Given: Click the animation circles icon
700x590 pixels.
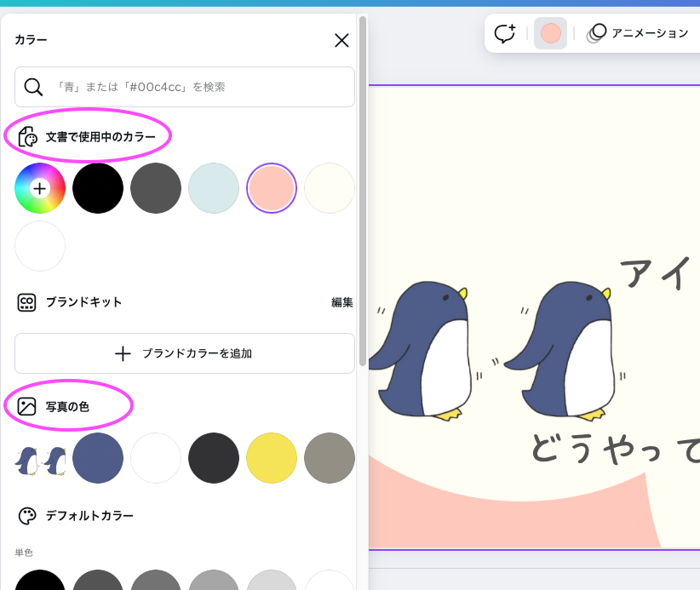Looking at the screenshot, I should click(x=596, y=33).
